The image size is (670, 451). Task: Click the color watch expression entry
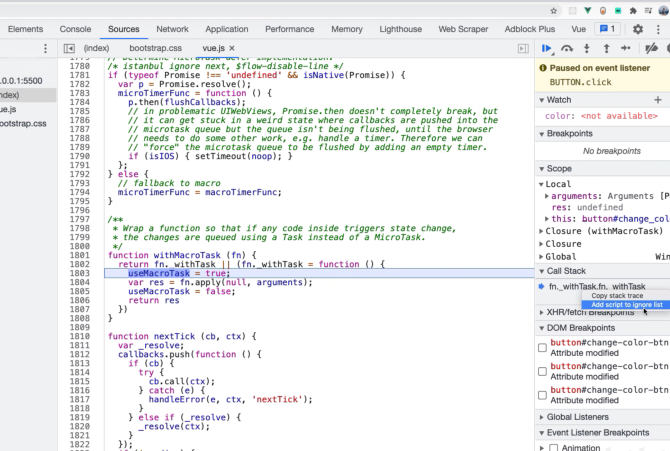[x=601, y=116]
